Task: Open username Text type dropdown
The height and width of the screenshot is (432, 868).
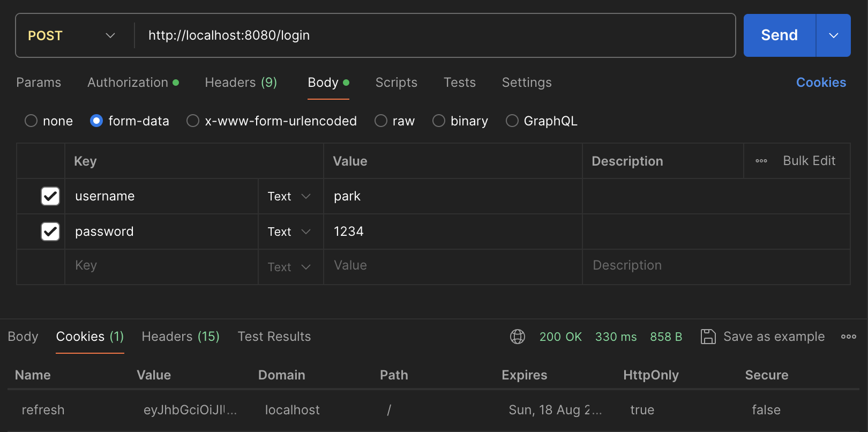Action: [289, 196]
